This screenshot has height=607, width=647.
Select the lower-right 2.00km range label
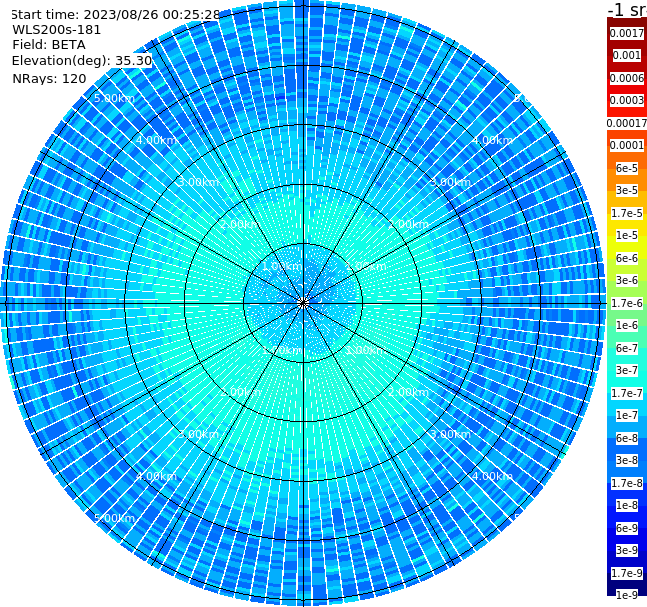coord(408,392)
